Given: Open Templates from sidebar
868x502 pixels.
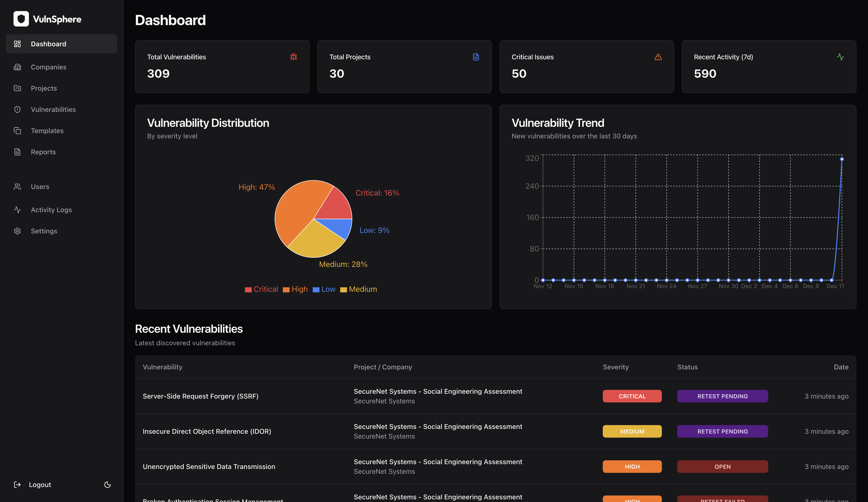Looking at the screenshot, I should click(61, 131).
